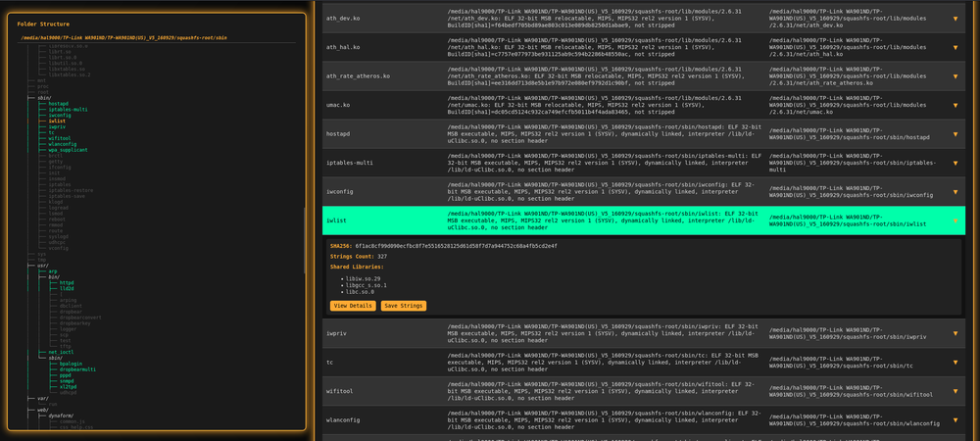Click the usr/ folder in the tree

[x=42, y=266]
